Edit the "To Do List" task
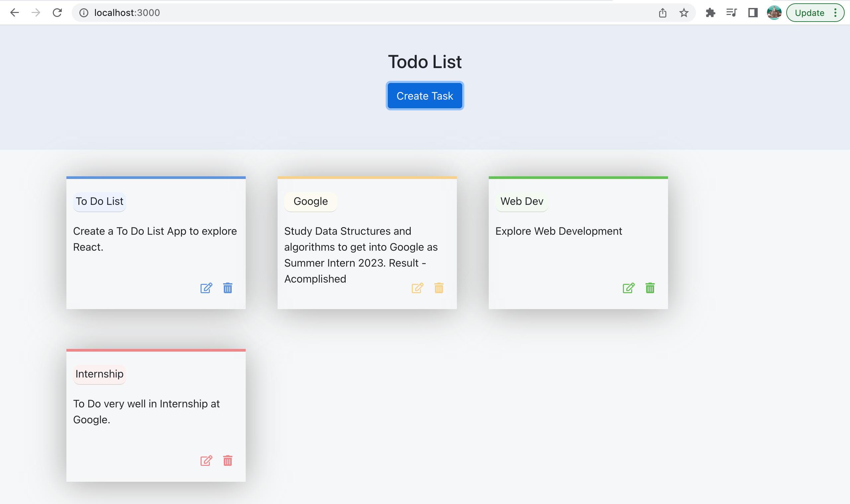850x504 pixels. [x=206, y=288]
